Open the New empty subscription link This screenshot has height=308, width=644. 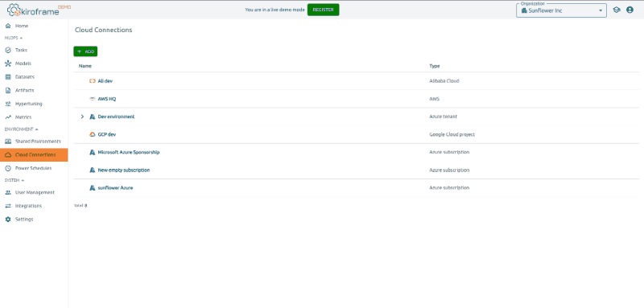(x=124, y=170)
